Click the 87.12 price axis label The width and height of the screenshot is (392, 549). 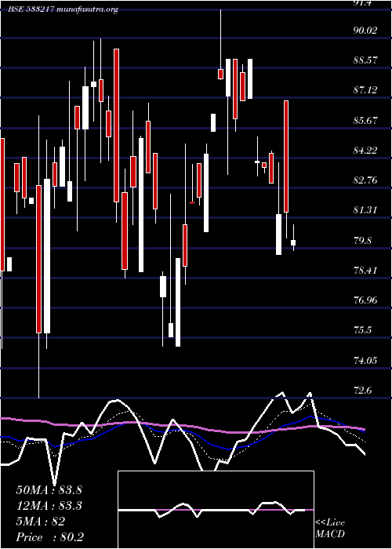pos(365,90)
